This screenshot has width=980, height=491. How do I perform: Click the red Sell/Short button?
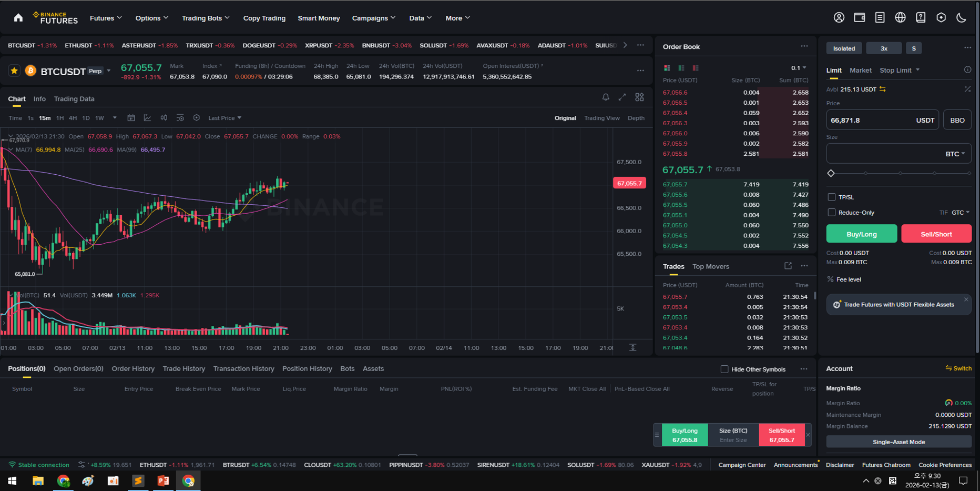tap(936, 234)
